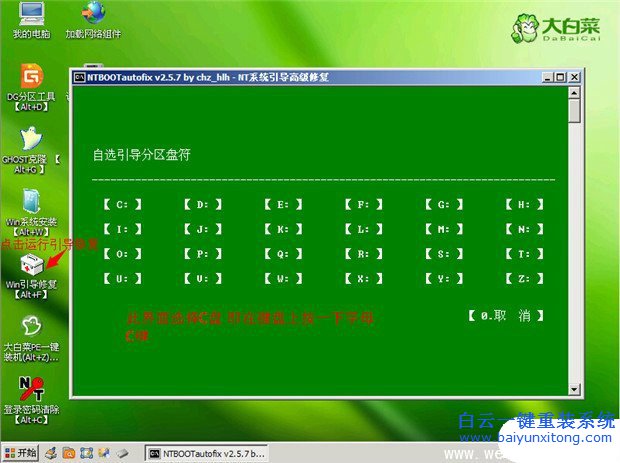Choose drive 【 H: 】 option
The image size is (620, 463).
pos(524,205)
